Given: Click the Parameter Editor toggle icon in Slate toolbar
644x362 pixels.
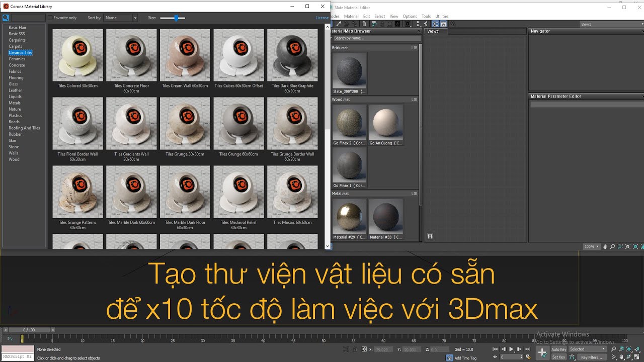Looking at the screenshot, I should [x=443, y=24].
